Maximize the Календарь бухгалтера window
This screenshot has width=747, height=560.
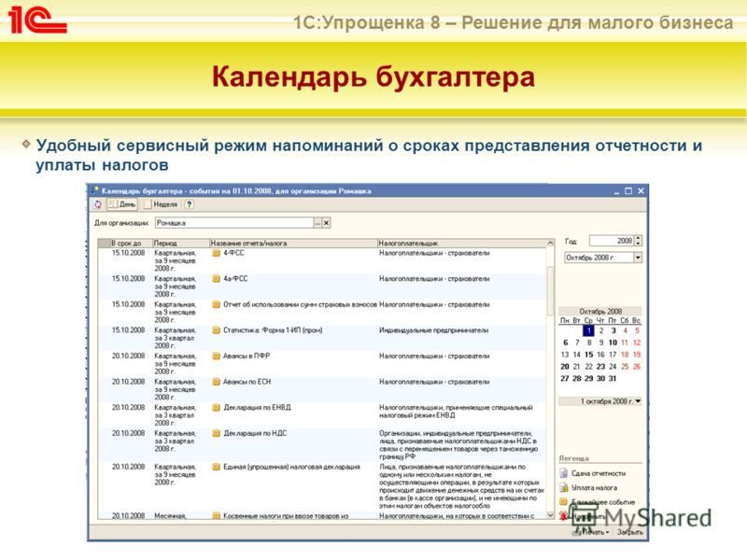click(628, 190)
